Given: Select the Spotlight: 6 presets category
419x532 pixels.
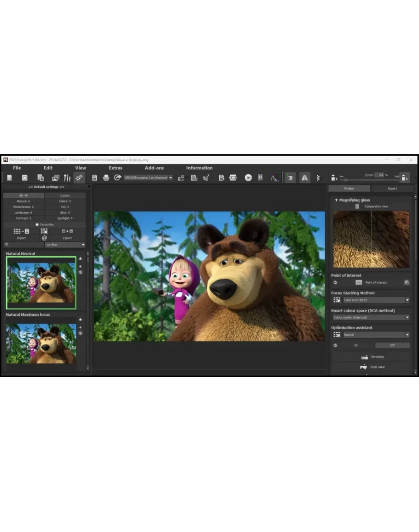Looking at the screenshot, I should 65,218.
